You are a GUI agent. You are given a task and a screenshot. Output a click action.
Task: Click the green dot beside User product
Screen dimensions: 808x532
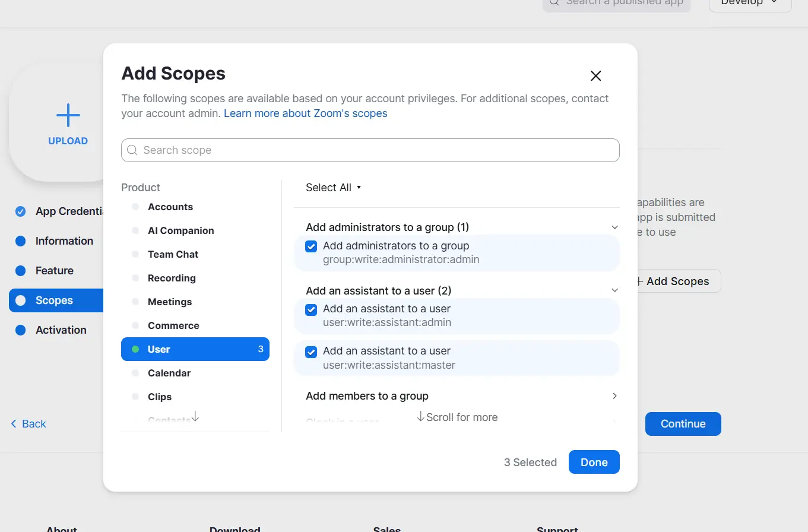pyautogui.click(x=135, y=349)
